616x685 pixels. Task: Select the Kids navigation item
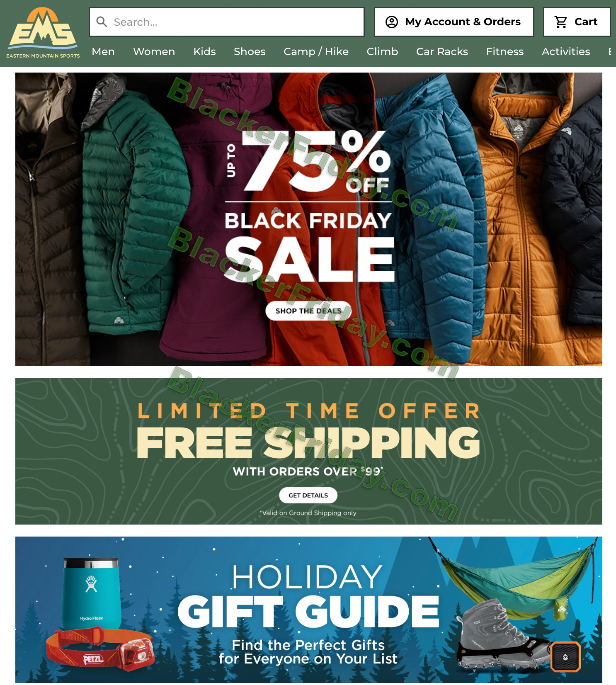click(x=204, y=51)
